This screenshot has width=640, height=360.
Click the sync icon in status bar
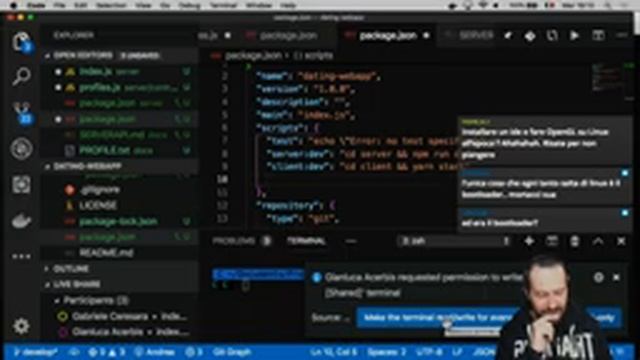[74, 352]
